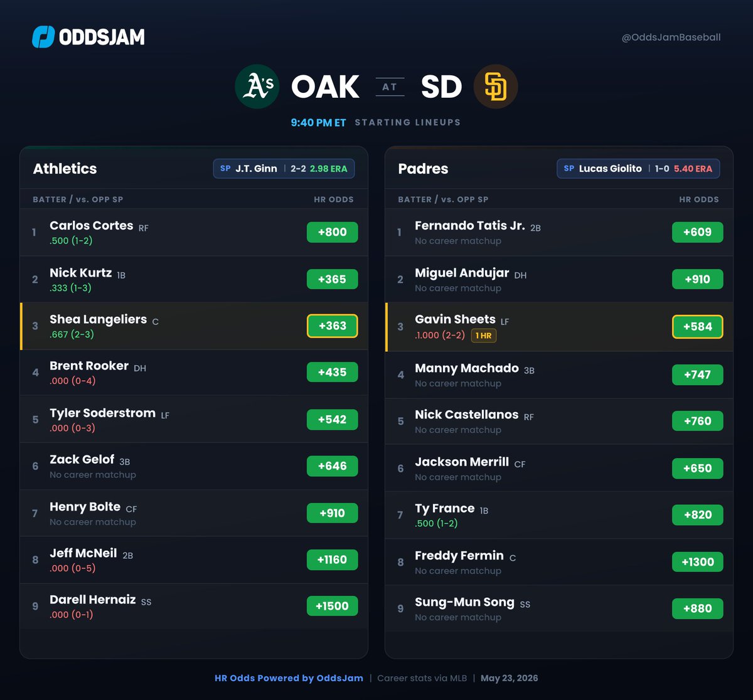The image size is (753, 700).
Task: Choose Miguel Andujar +910 odds
Action: pyautogui.click(x=697, y=279)
